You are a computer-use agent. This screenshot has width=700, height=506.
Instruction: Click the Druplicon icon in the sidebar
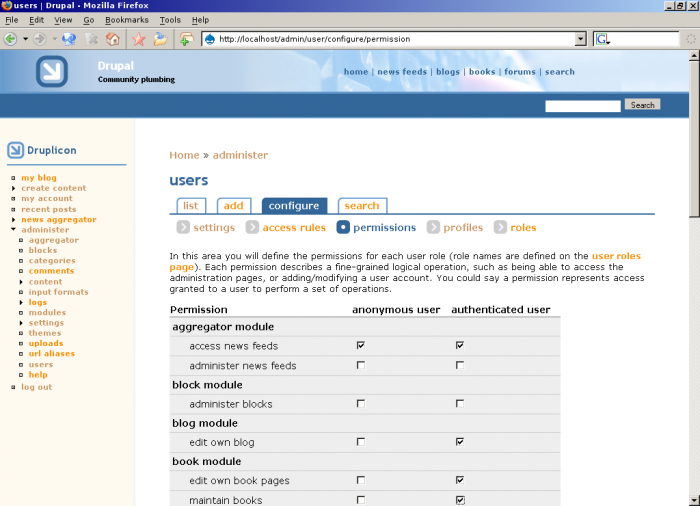[x=15, y=150]
